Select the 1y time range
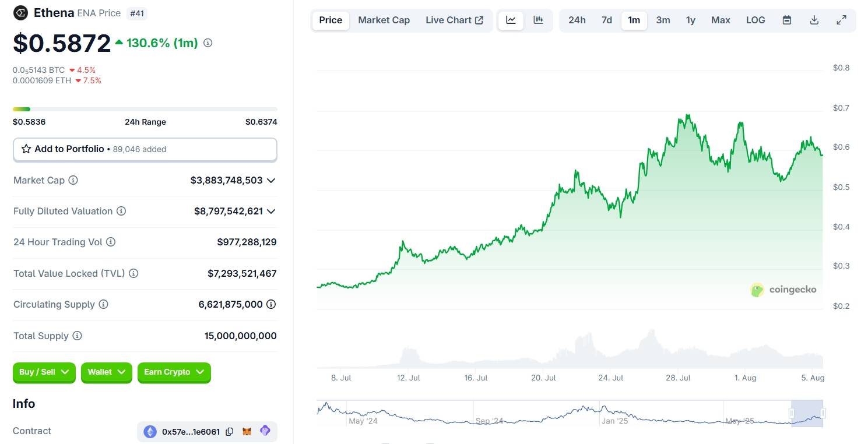The image size is (868, 444). click(x=691, y=20)
